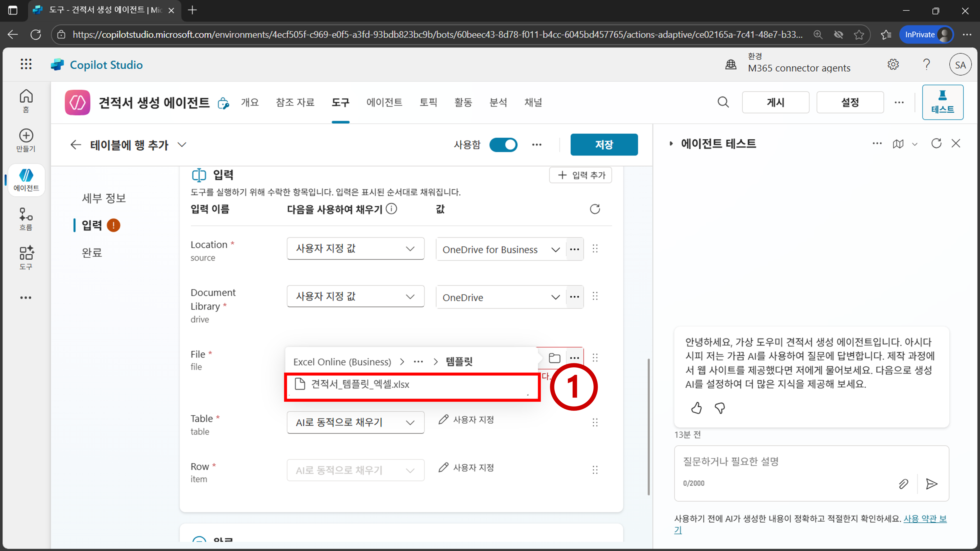Image resolution: width=980 pixels, height=551 pixels.
Task: Click the Create (만들기) plus icon
Action: point(26,140)
